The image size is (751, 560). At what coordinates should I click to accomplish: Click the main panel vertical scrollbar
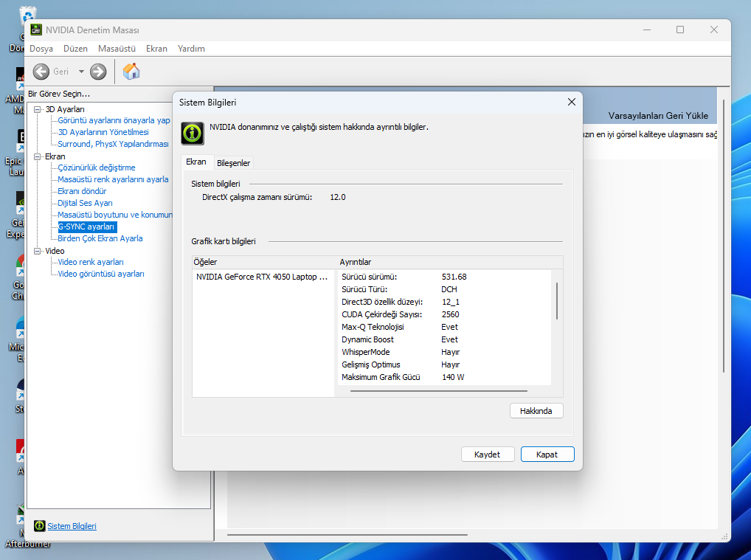pos(724,236)
